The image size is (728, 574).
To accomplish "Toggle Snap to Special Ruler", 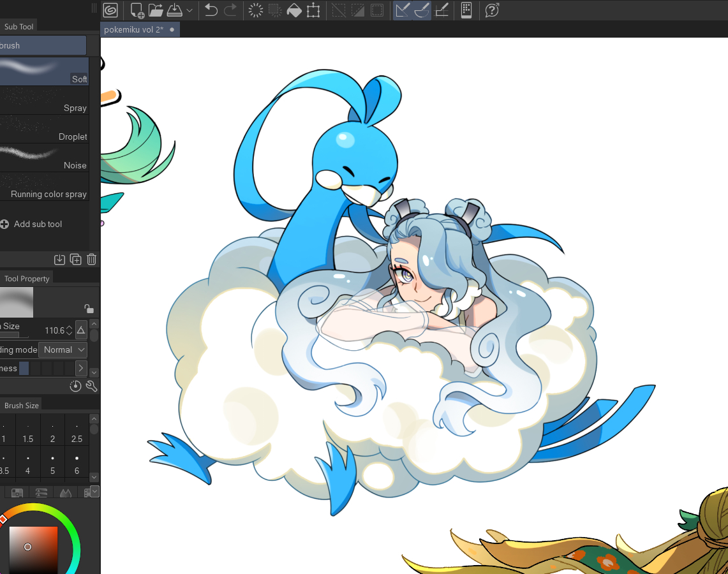I will [x=422, y=10].
